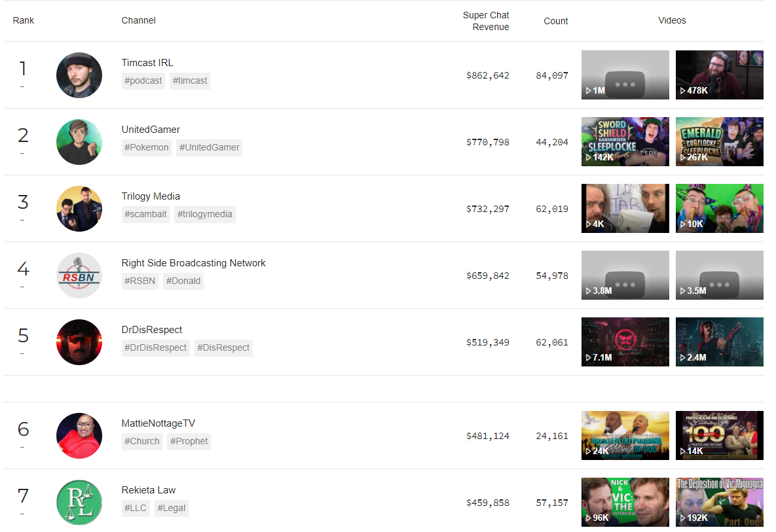Image resolution: width=776 pixels, height=532 pixels.
Task: Open Timcast IRL channel avatar
Action: pos(79,75)
